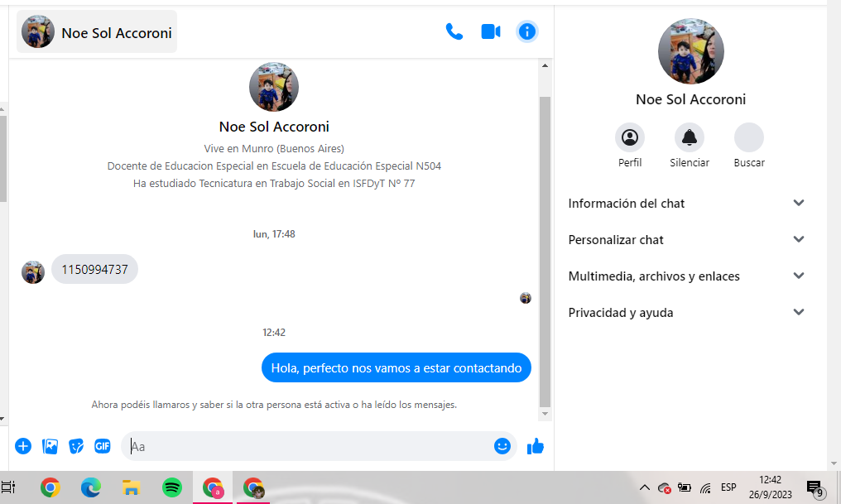Click large profile picture in chat intro
The width and height of the screenshot is (841, 504).
[274, 87]
